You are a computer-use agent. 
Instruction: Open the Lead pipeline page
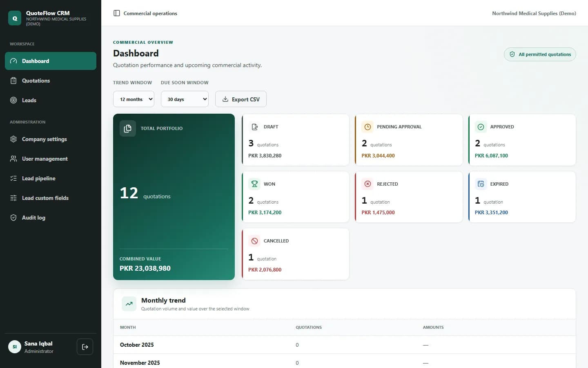[x=51, y=178]
